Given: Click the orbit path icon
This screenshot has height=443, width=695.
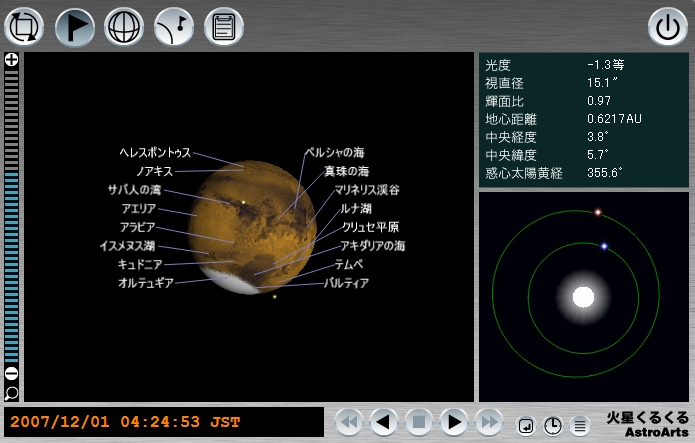Looking at the screenshot, I should pos(174,27).
